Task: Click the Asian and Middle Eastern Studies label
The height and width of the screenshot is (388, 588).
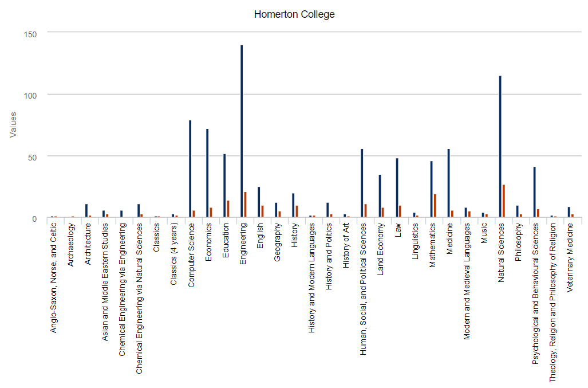Action: [x=105, y=282]
